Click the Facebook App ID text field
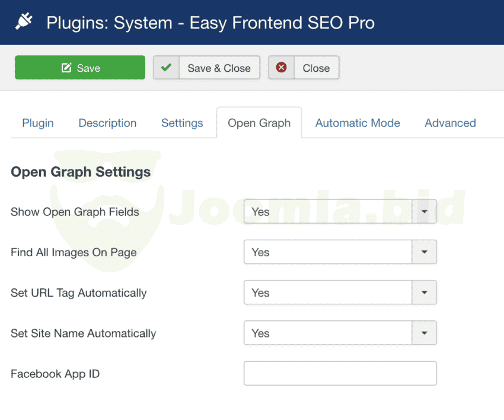Image resolution: width=504 pixels, height=420 pixels. 340,374
